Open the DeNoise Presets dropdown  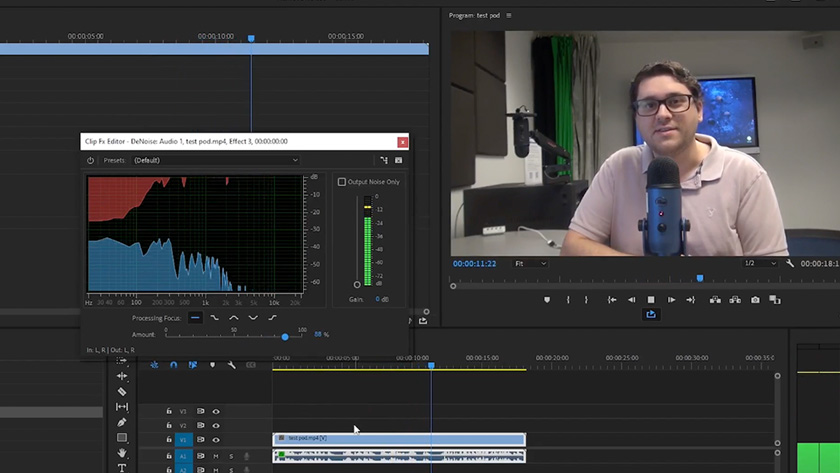tap(215, 160)
